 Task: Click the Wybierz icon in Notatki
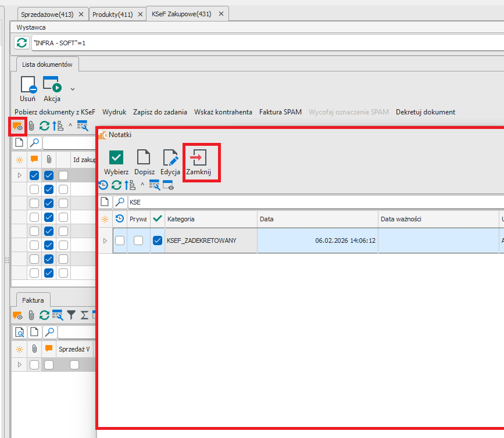tap(116, 157)
